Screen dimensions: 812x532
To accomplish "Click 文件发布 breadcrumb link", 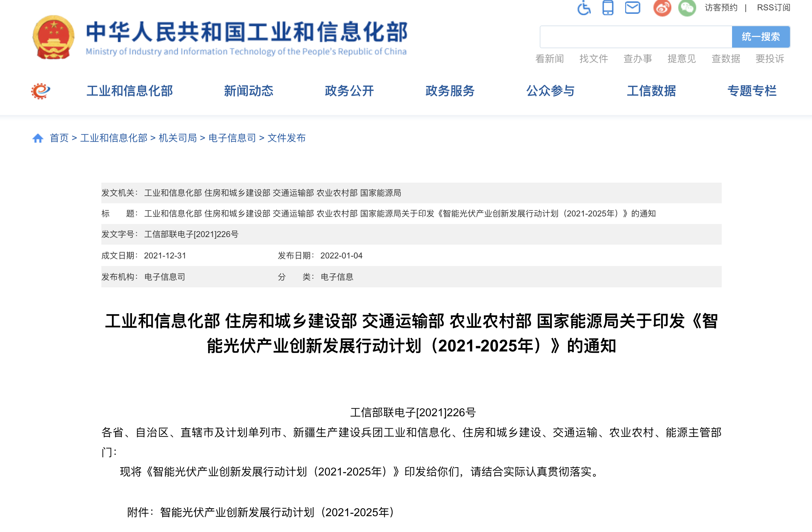I will point(286,138).
